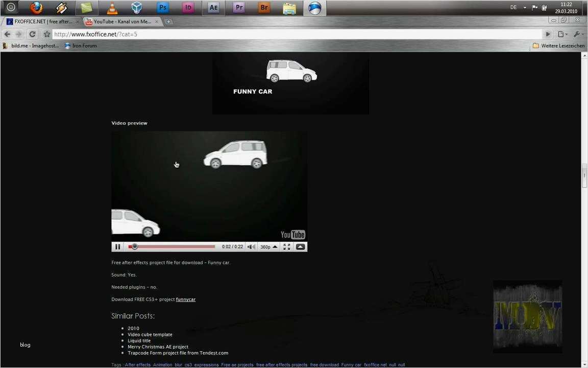Click the 'Funny car' tag
Image resolution: width=588 pixels, height=368 pixels.
tap(351, 365)
